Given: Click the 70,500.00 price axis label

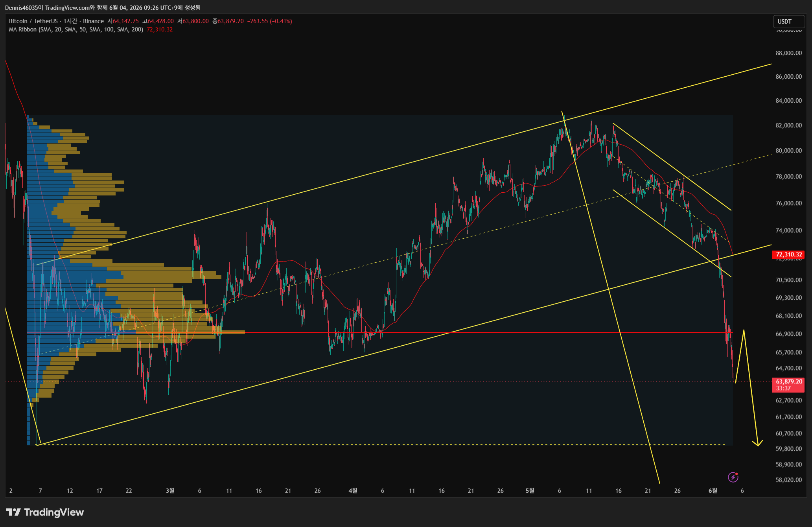Looking at the screenshot, I should (x=788, y=280).
